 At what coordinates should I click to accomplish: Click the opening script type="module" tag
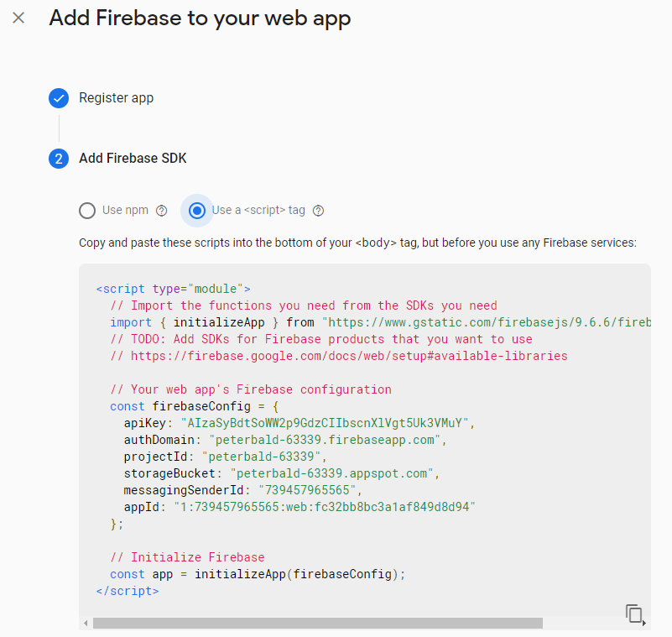[x=173, y=289]
